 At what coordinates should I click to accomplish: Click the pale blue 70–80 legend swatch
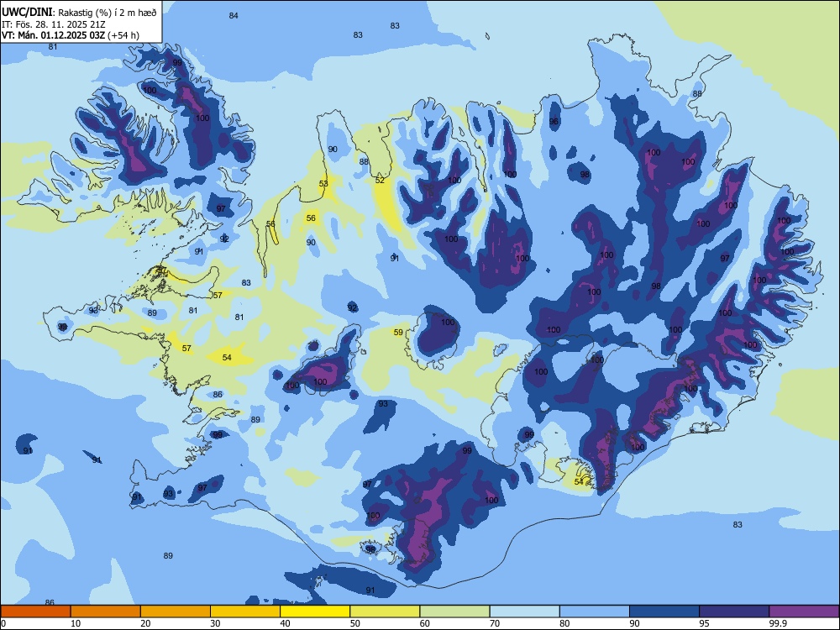coord(524,612)
